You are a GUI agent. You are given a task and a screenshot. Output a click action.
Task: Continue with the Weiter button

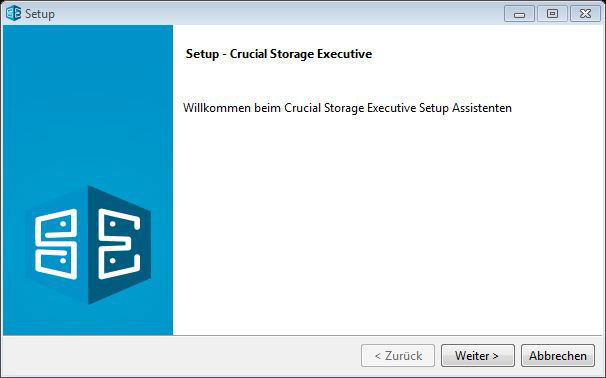(478, 356)
